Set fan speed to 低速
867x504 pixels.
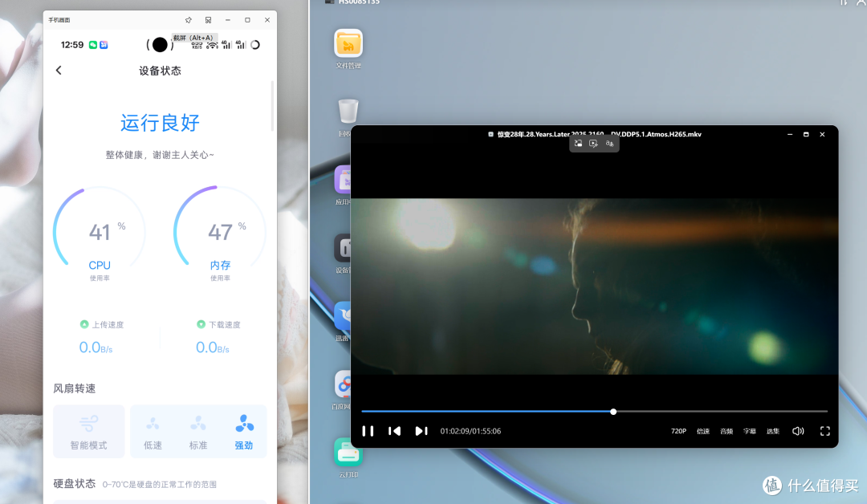point(153,432)
